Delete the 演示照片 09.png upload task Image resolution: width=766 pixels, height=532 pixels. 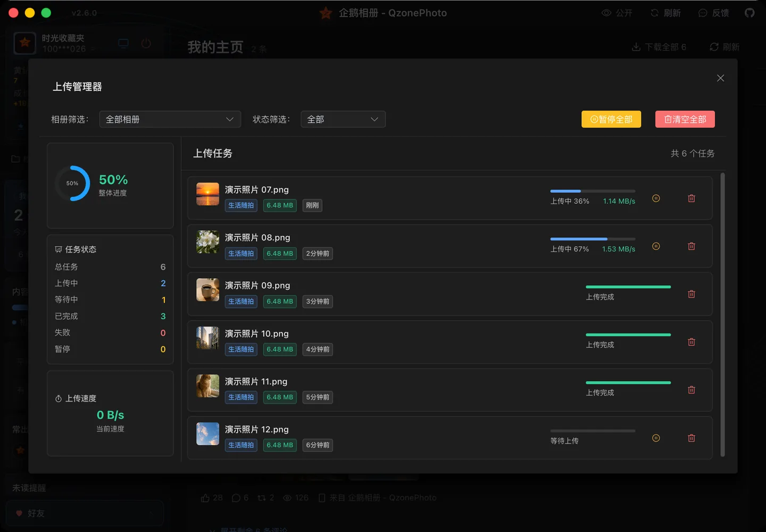[692, 294]
